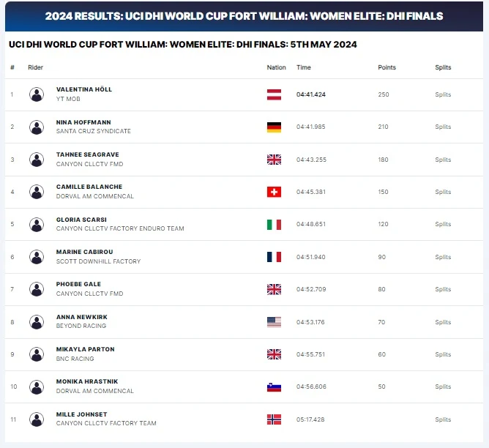Click the Italian flag for Gloria Scarsi
489x448 pixels.
pos(274,225)
